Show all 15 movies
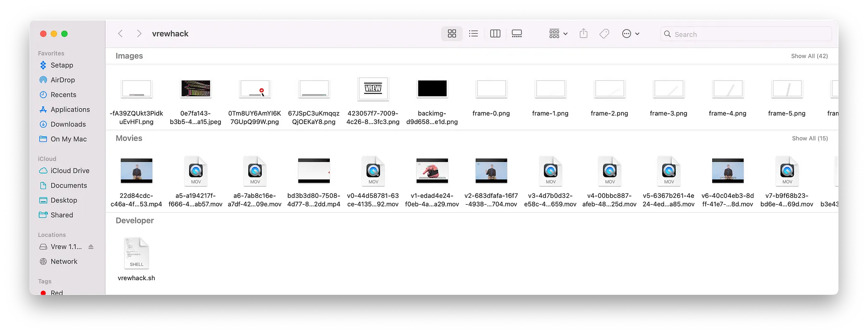This screenshot has height=334, width=868. click(x=810, y=138)
